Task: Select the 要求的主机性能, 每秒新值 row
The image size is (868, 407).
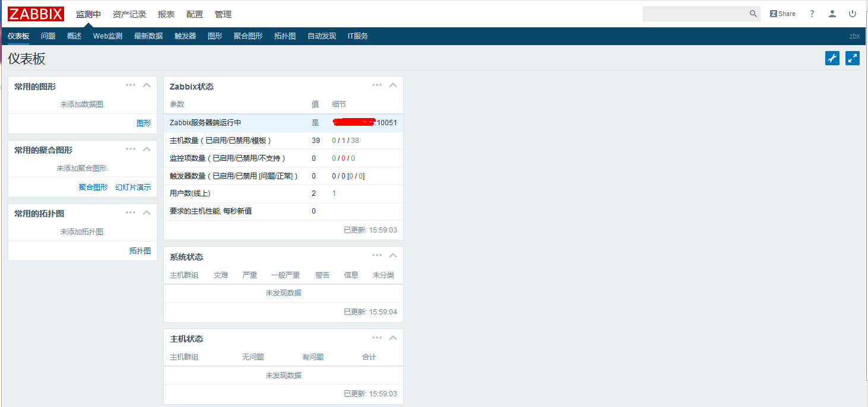Action: pos(283,211)
